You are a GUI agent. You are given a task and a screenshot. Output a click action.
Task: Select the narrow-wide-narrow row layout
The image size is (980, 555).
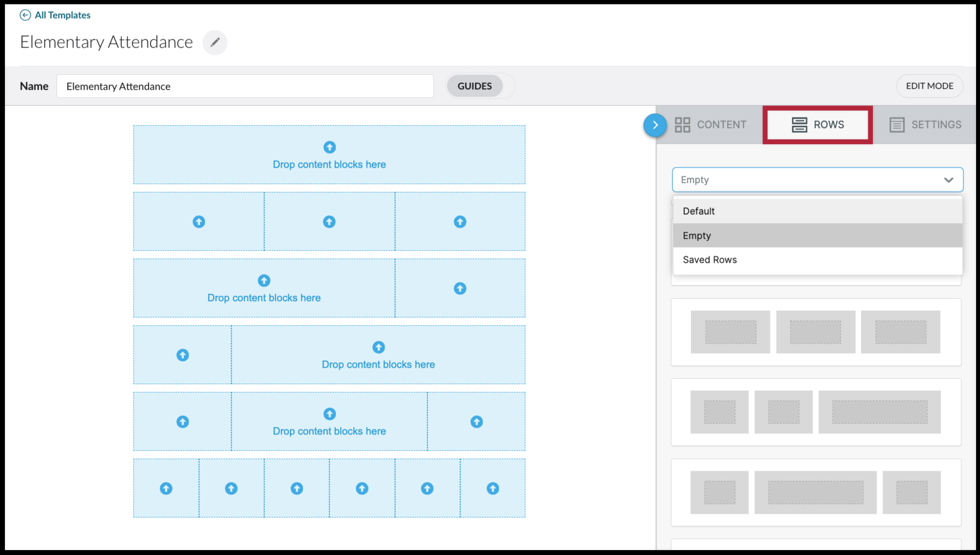coord(816,492)
